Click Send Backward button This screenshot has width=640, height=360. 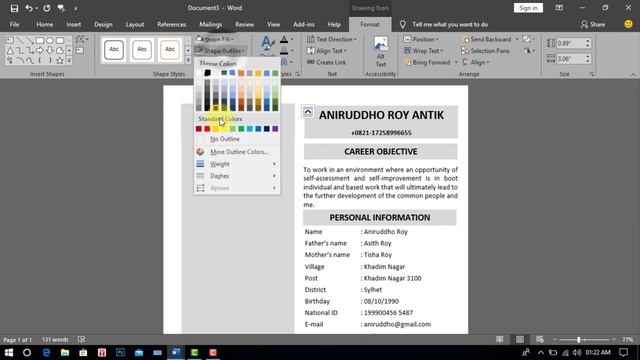click(487, 39)
